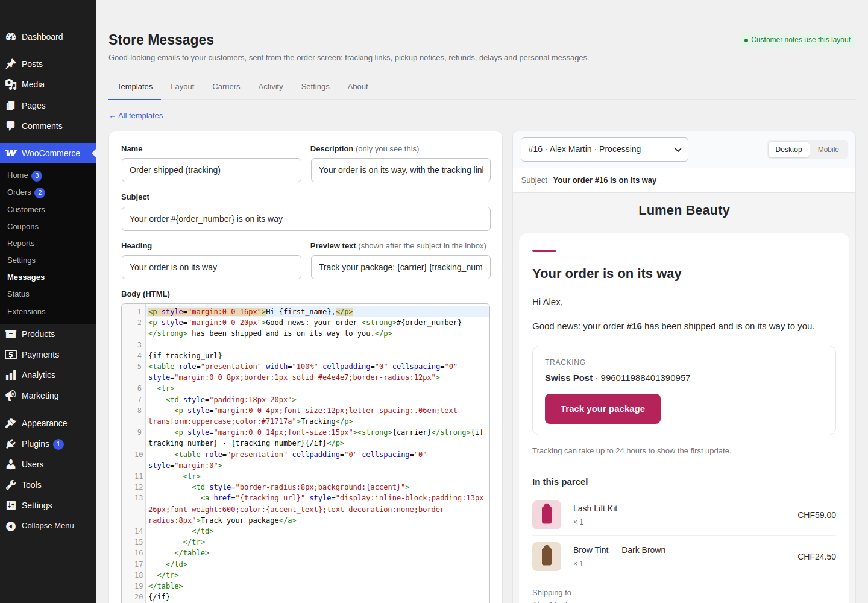The width and height of the screenshot is (868, 603).
Task: Open the Settings tab of Store Messages
Action: 315,87
